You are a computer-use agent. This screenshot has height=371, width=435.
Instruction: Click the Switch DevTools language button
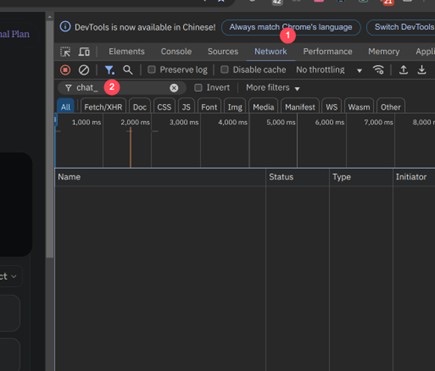(x=401, y=27)
